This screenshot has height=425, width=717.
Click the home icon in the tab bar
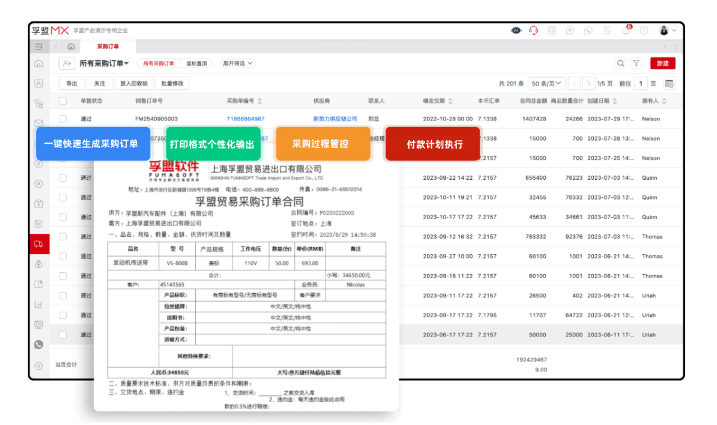73,47
